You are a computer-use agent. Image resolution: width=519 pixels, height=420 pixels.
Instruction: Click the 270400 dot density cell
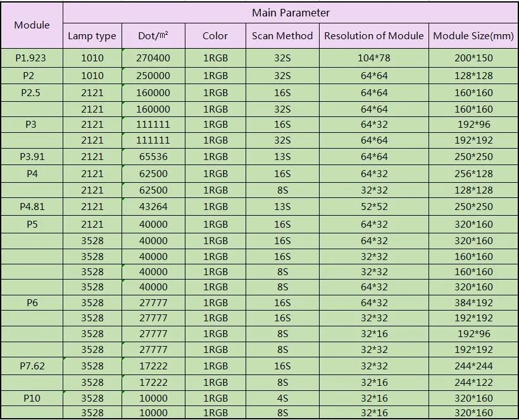[x=153, y=58]
